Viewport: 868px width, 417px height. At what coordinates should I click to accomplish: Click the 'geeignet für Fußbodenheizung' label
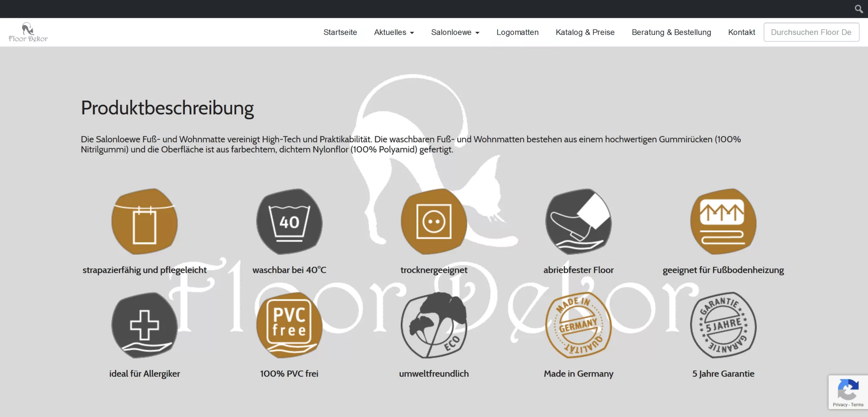pyautogui.click(x=723, y=270)
